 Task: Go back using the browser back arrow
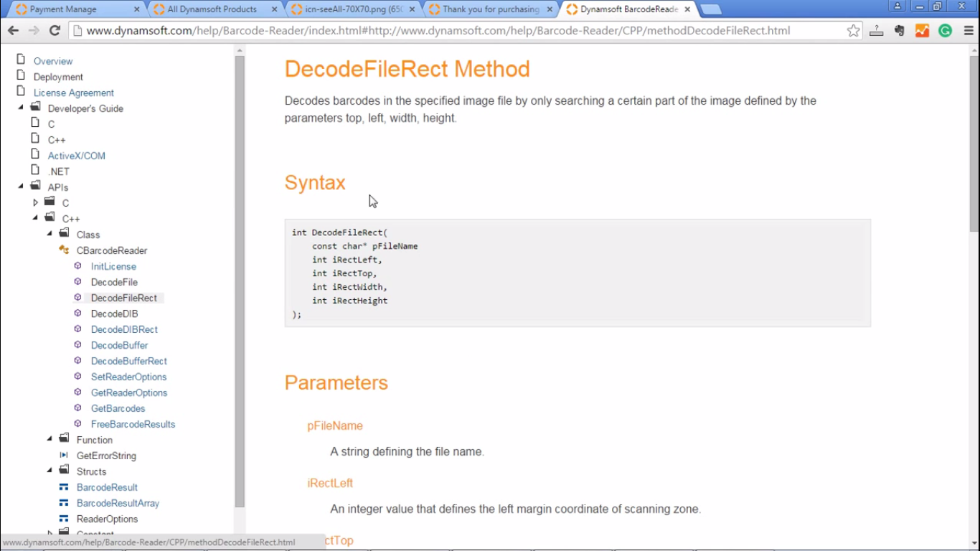[x=13, y=31]
